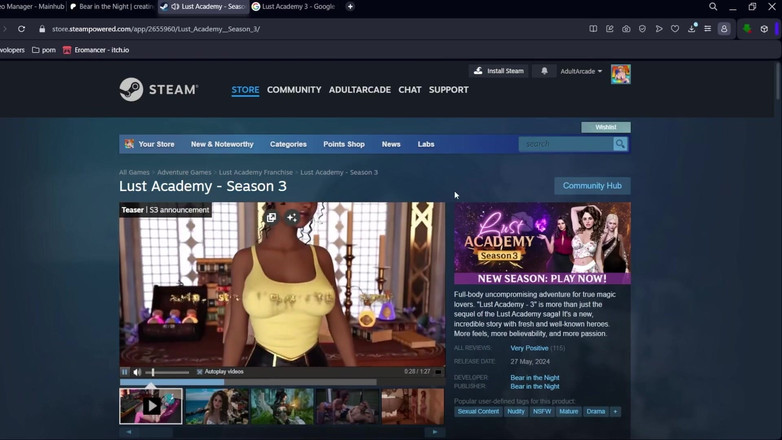Click the Steam logo
782x440 pixels.
tap(159, 90)
